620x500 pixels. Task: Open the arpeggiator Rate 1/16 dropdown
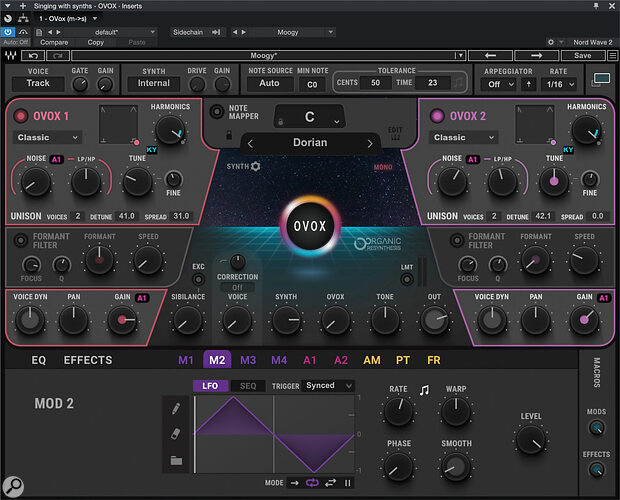(560, 84)
